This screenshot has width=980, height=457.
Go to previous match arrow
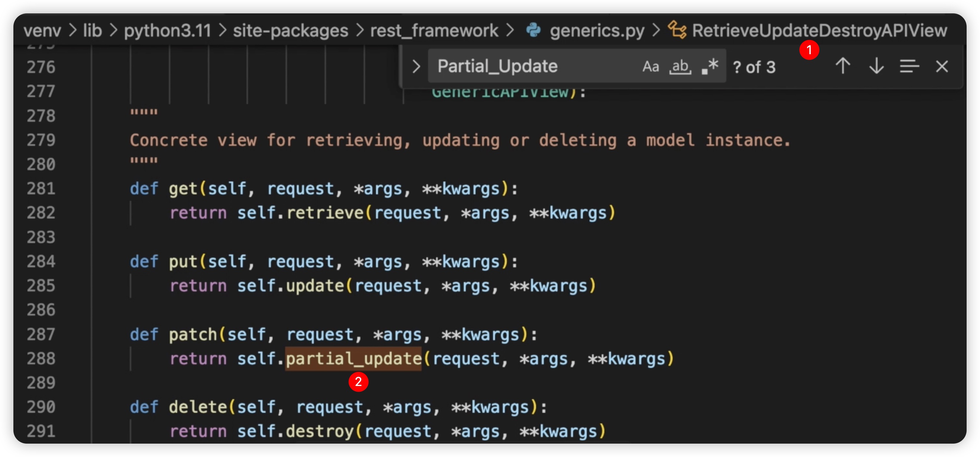coord(843,66)
